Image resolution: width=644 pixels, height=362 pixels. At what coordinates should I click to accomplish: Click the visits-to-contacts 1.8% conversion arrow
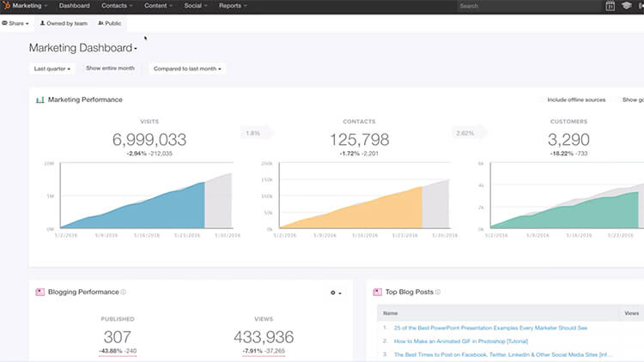point(257,133)
